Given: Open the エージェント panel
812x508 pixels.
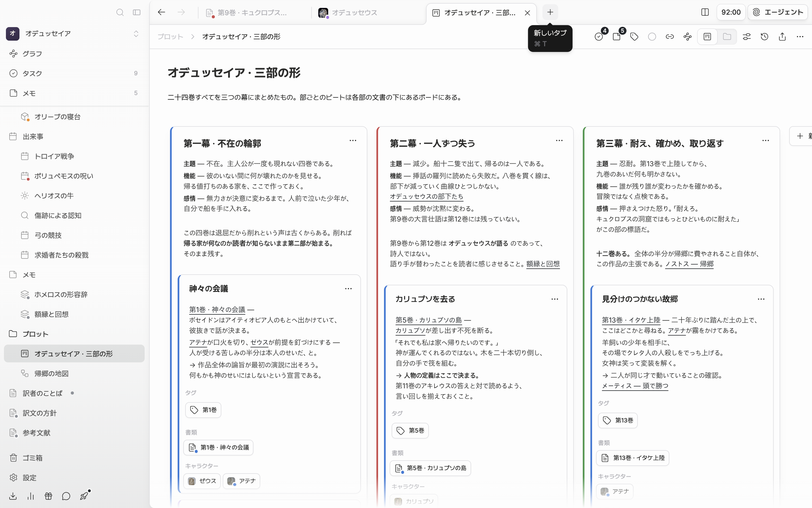Looking at the screenshot, I should click(x=777, y=12).
